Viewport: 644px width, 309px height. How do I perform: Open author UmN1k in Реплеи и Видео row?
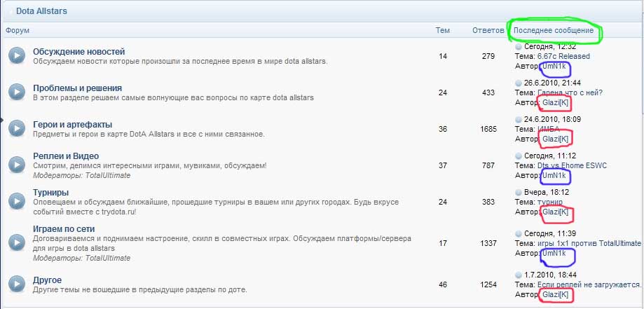554,175
